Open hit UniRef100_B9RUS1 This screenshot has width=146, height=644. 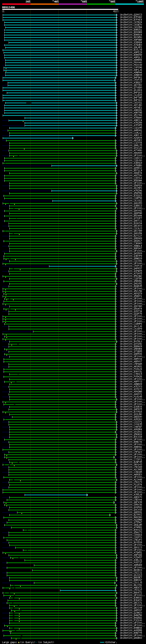pyautogui.click(x=131, y=30)
